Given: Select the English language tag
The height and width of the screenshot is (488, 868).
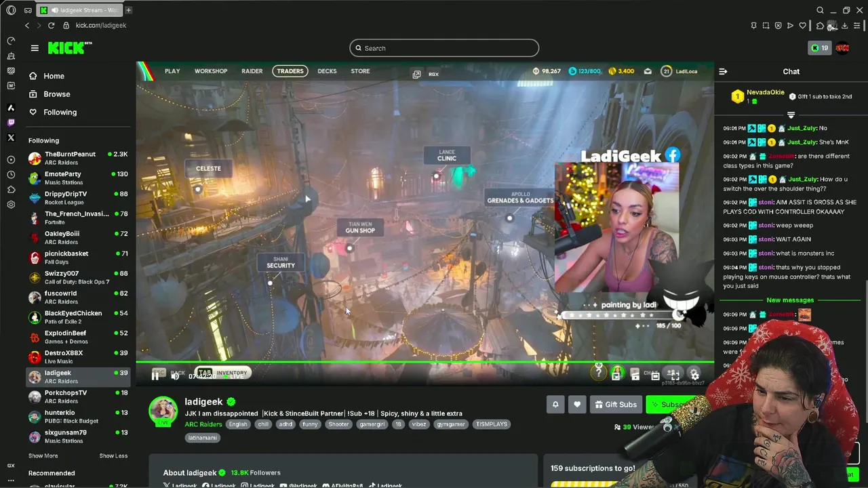Looking at the screenshot, I should point(238,424).
